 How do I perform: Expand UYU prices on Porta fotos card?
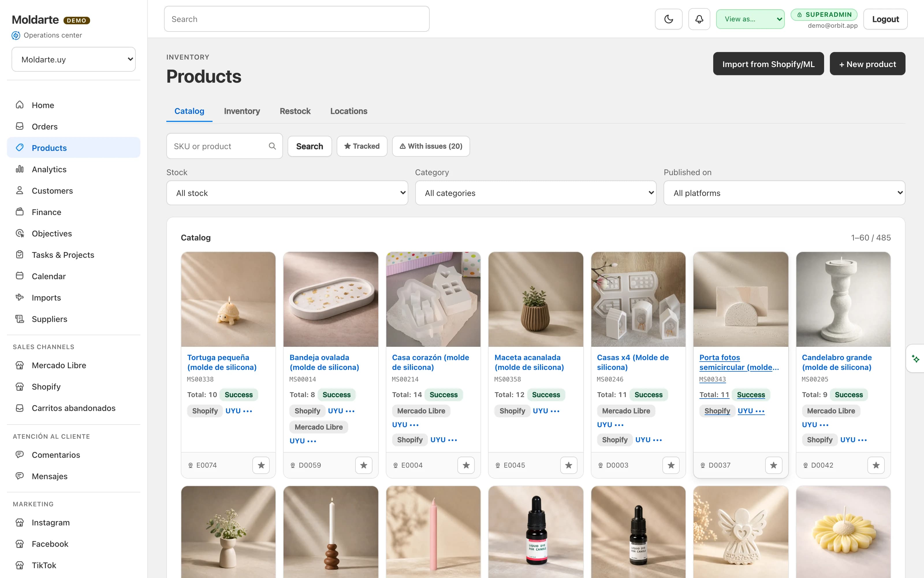click(x=751, y=411)
